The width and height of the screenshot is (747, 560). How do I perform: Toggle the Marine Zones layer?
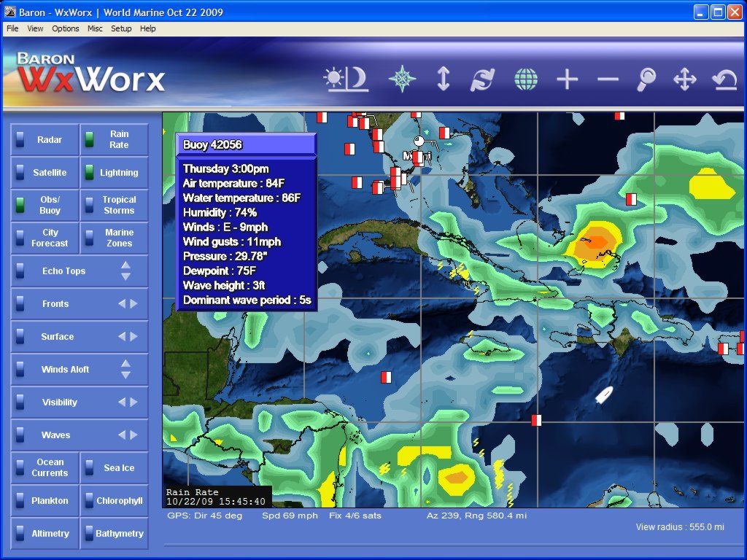pyautogui.click(x=115, y=238)
